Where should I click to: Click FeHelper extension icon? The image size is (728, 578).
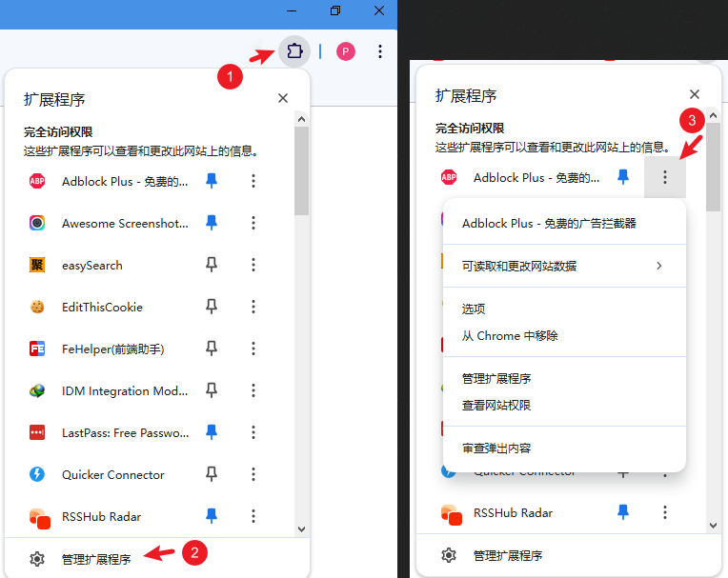point(37,349)
